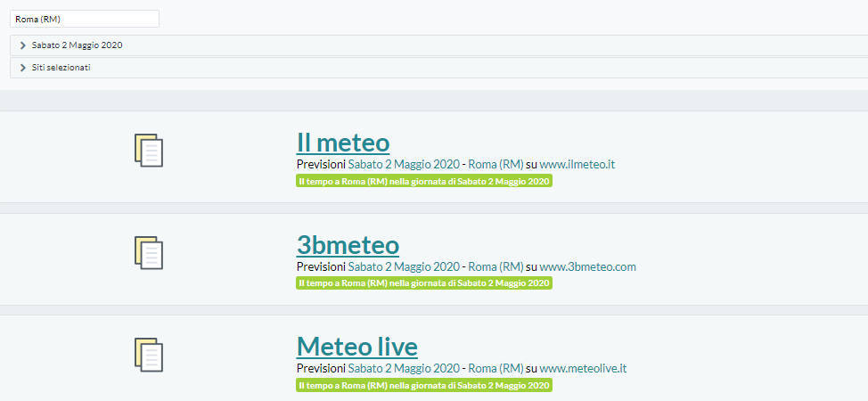The width and height of the screenshot is (868, 401).
Task: Click green 'Il tempo a Roma' badge under Meteo live
Action: point(424,385)
